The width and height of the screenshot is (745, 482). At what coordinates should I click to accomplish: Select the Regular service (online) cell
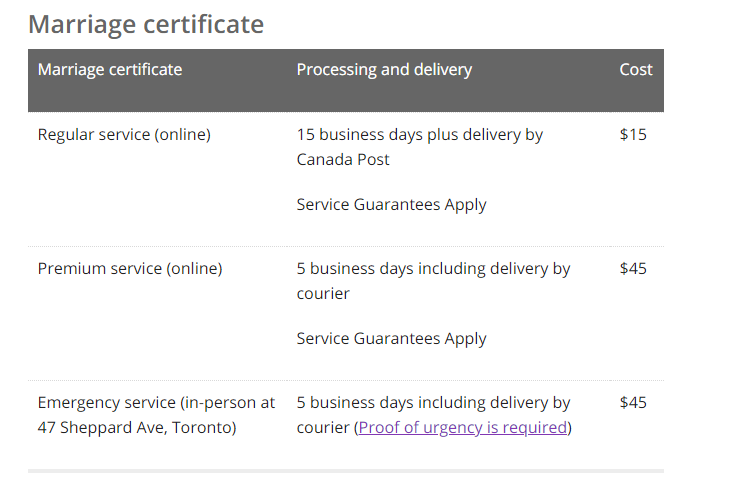124,135
